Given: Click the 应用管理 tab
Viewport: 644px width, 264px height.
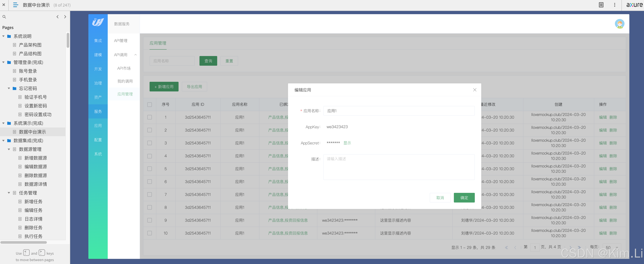Looking at the screenshot, I should coord(158,43).
